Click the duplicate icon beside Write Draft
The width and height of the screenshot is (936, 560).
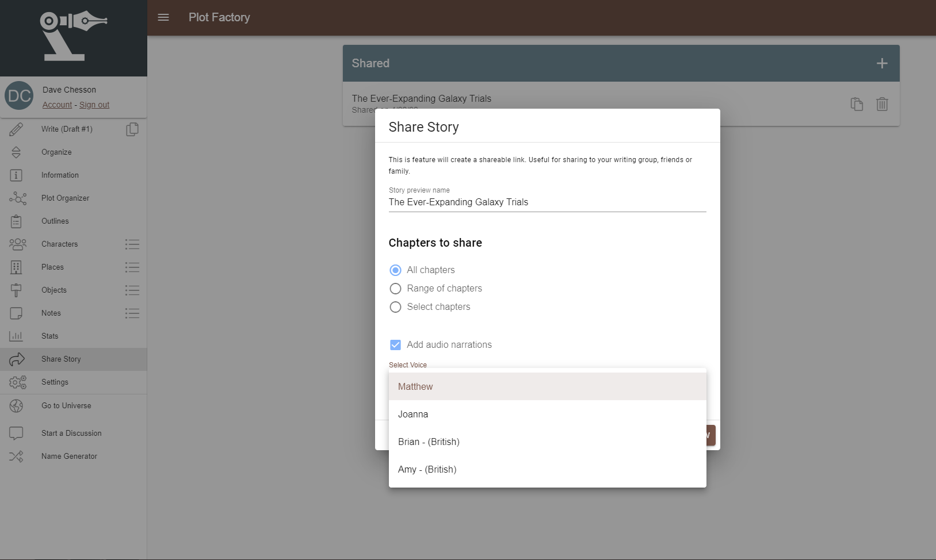pos(132,129)
